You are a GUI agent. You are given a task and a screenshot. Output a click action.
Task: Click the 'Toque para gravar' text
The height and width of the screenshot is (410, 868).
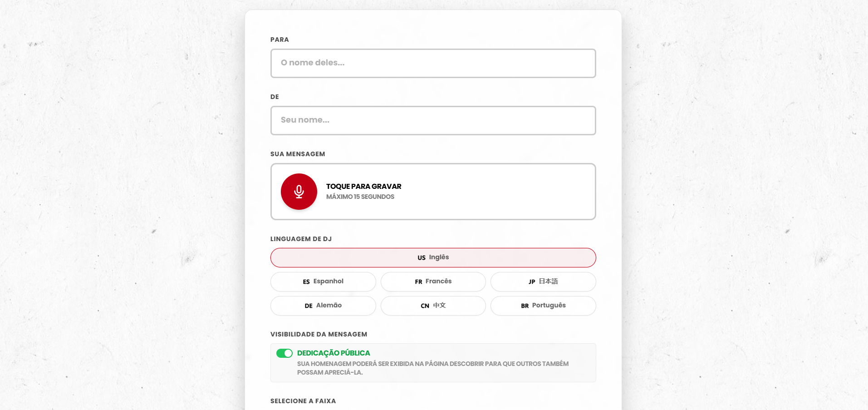tap(363, 187)
